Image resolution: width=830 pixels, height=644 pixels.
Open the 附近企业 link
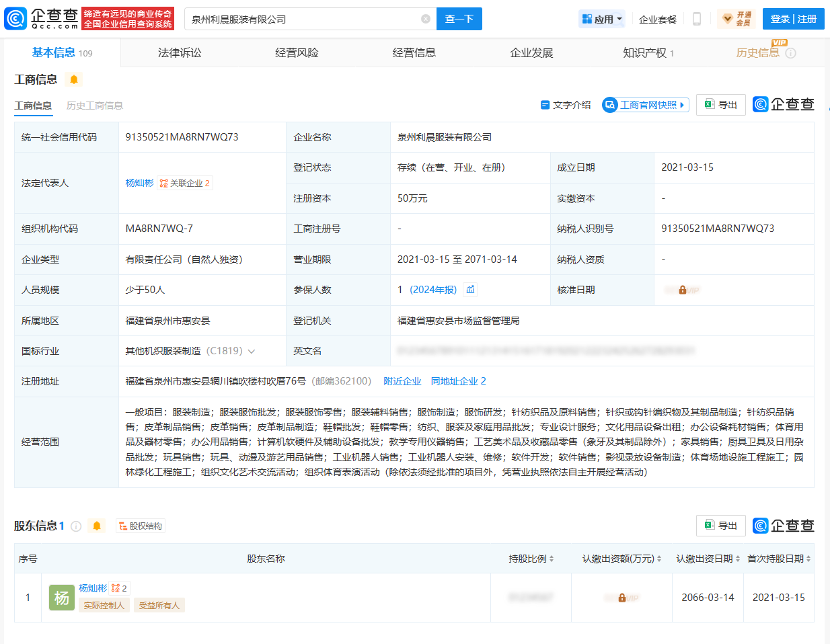[402, 381]
